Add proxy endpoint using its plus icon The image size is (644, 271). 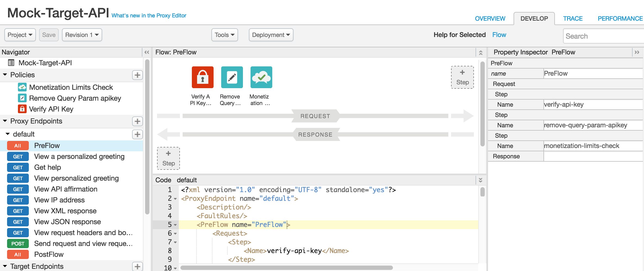pos(137,121)
